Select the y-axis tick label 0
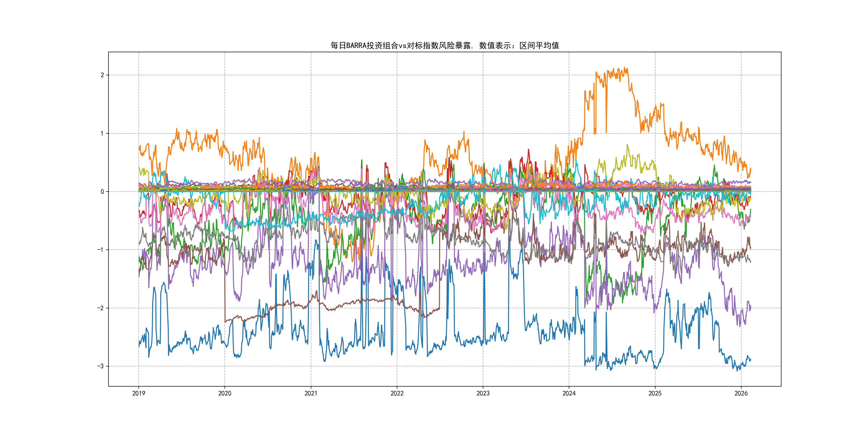Viewport: 868px width, 434px height. (x=102, y=192)
